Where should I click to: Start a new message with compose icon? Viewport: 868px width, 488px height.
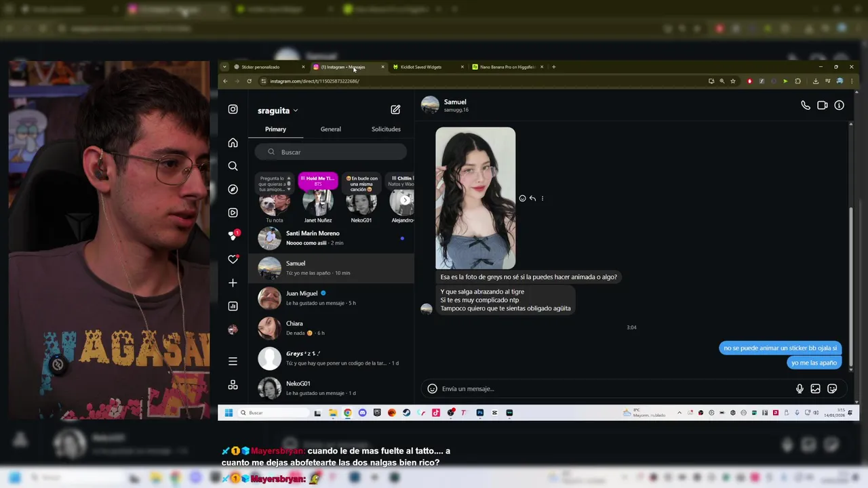click(395, 109)
